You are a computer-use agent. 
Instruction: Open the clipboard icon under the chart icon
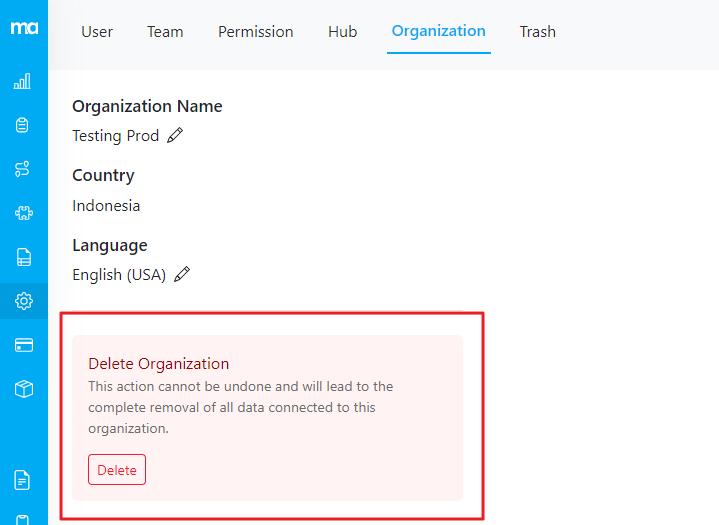tap(23, 125)
